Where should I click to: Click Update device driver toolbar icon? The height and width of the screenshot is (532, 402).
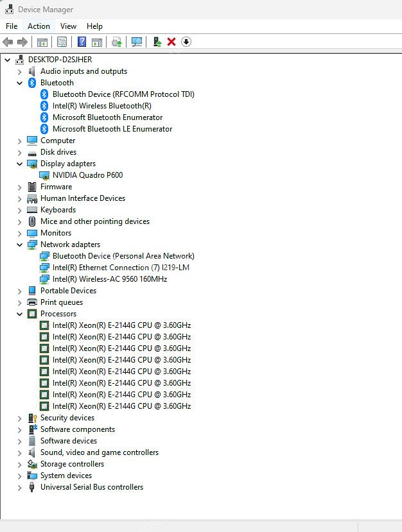point(116,42)
